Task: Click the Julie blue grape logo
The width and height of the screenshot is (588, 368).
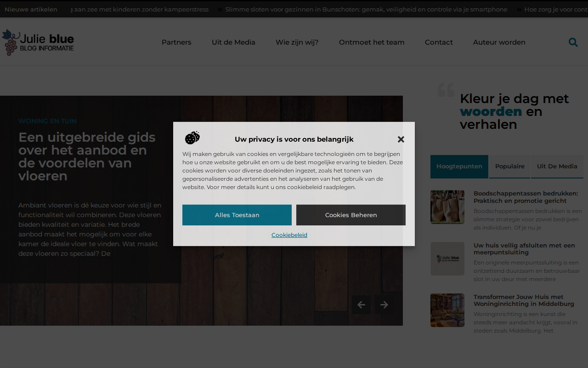Action: tap(38, 42)
